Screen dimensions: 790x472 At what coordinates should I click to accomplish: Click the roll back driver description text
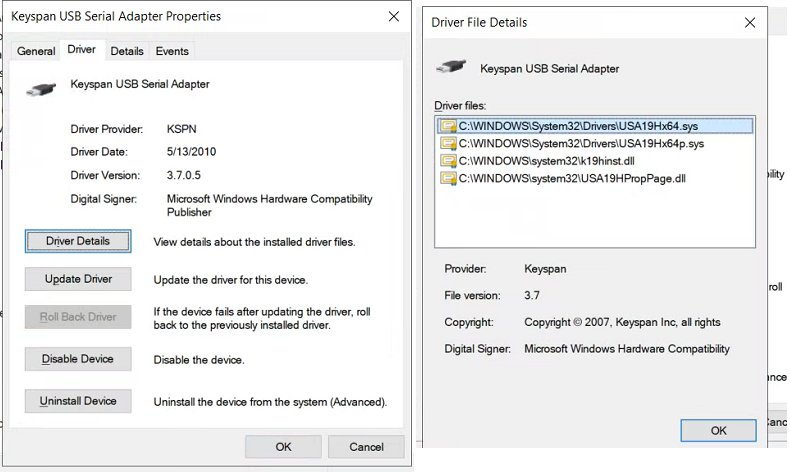(262, 318)
